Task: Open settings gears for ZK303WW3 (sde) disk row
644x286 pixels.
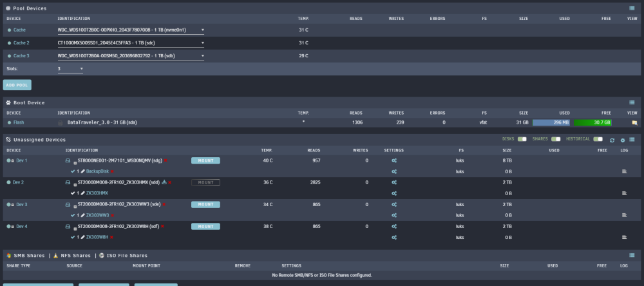Action: pos(394,204)
